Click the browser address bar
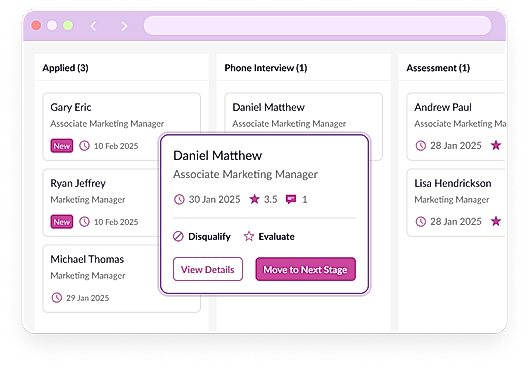529x368 pixels. (317, 25)
